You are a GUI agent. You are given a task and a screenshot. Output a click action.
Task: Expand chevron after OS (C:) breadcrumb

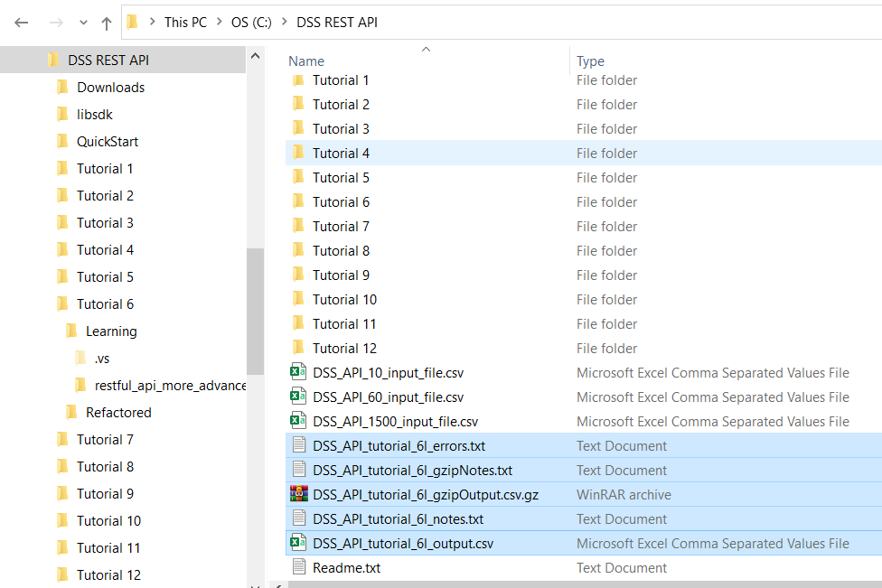(x=285, y=22)
